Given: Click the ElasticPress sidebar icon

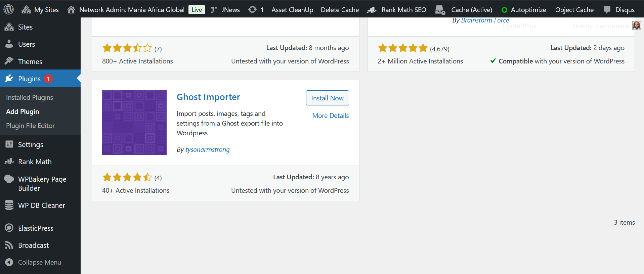Looking at the screenshot, I should (9, 228).
